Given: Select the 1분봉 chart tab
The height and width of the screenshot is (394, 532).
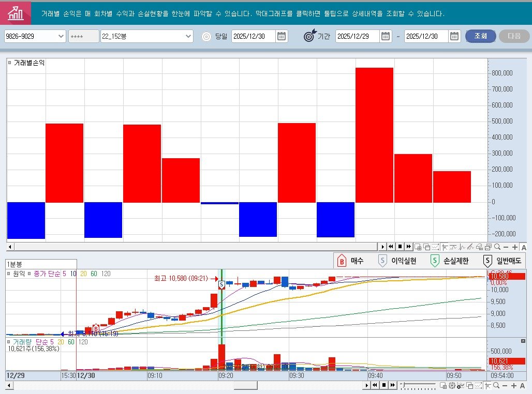Looking at the screenshot, I should (x=14, y=264).
